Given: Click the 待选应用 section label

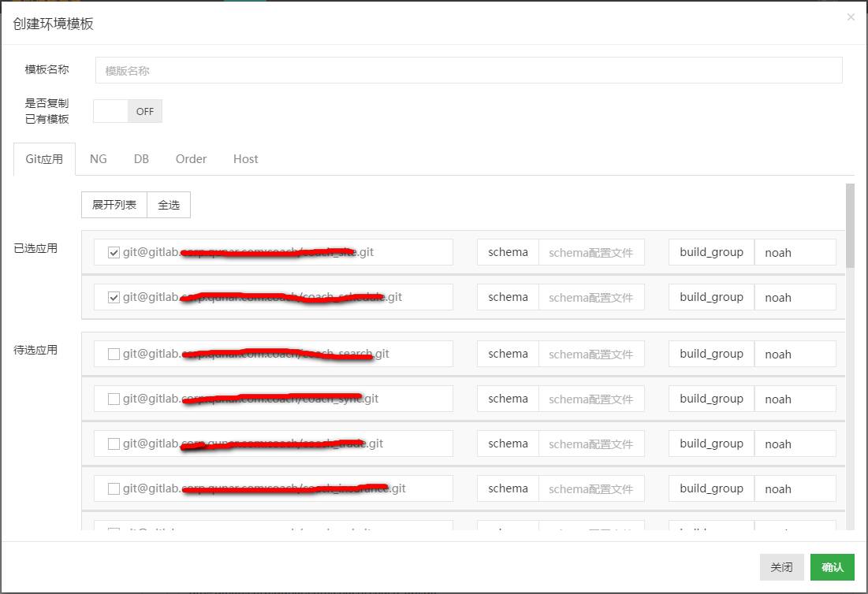Looking at the screenshot, I should pyautogui.click(x=35, y=350).
